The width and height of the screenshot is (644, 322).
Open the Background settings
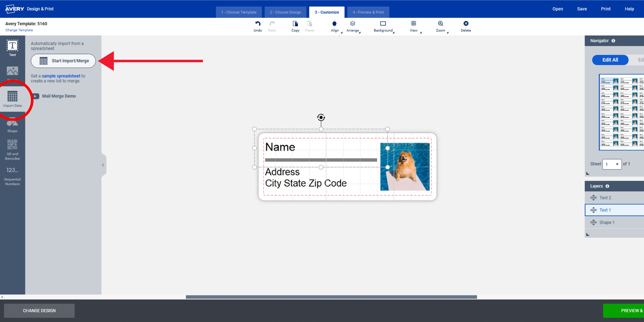tap(383, 26)
